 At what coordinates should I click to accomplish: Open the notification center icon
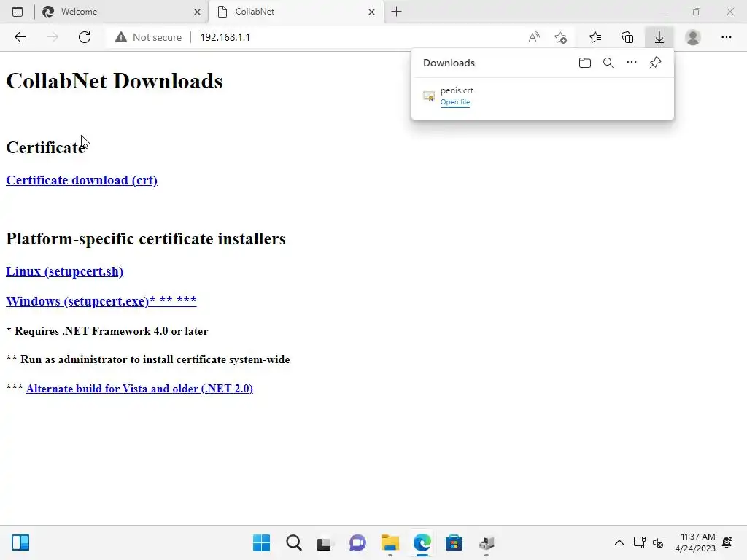pos(727,542)
